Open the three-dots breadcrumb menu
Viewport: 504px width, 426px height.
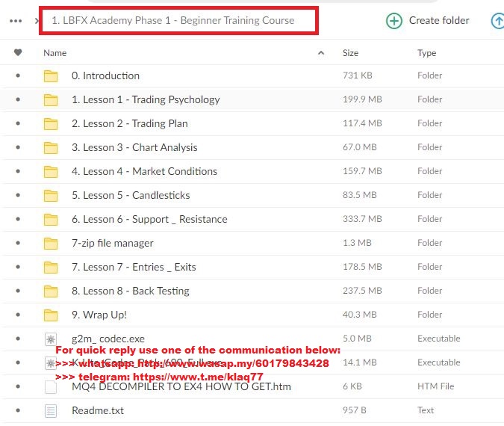tap(16, 21)
